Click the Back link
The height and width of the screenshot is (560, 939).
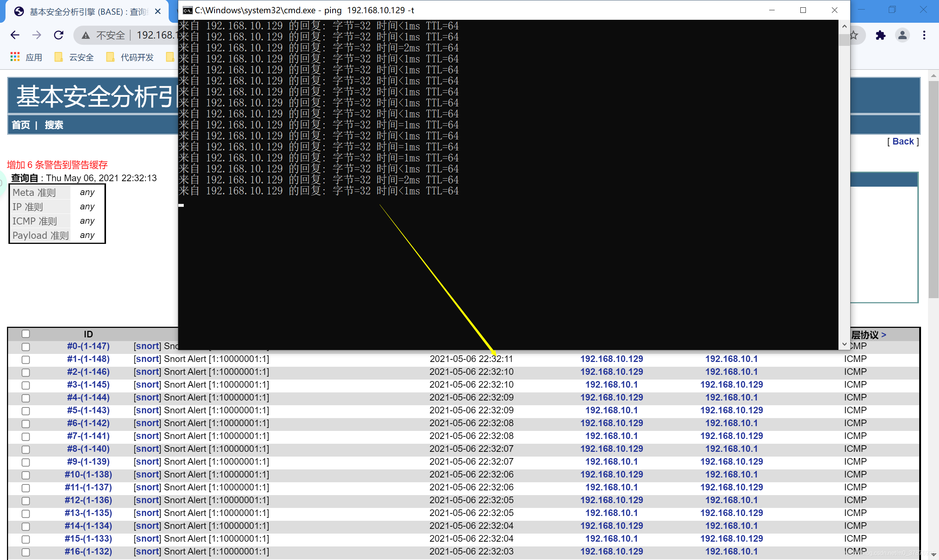coord(903,142)
